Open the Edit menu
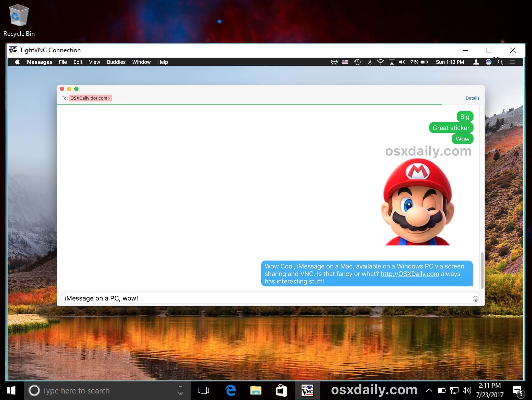Image resolution: width=532 pixels, height=400 pixels. click(x=78, y=62)
